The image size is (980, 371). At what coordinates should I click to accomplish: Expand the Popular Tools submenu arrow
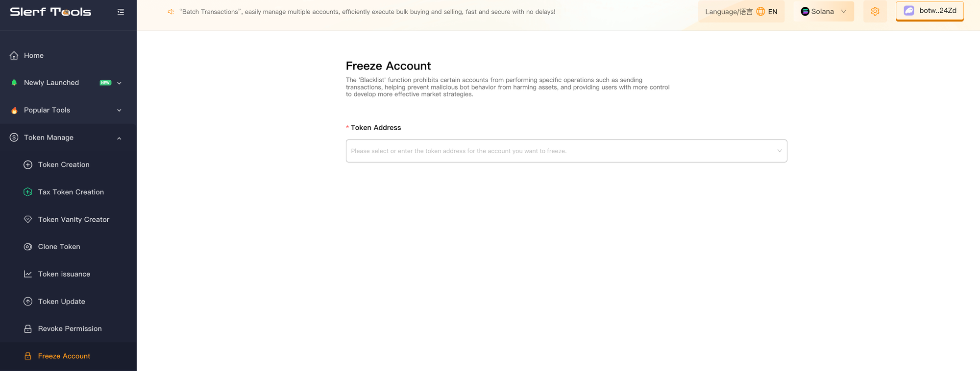click(x=119, y=111)
